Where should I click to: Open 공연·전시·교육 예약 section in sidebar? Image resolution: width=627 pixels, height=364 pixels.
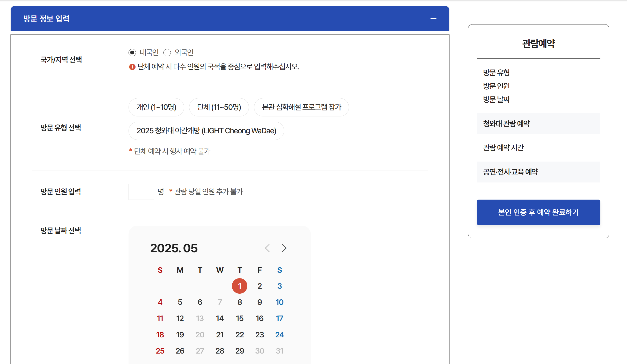coord(538,172)
